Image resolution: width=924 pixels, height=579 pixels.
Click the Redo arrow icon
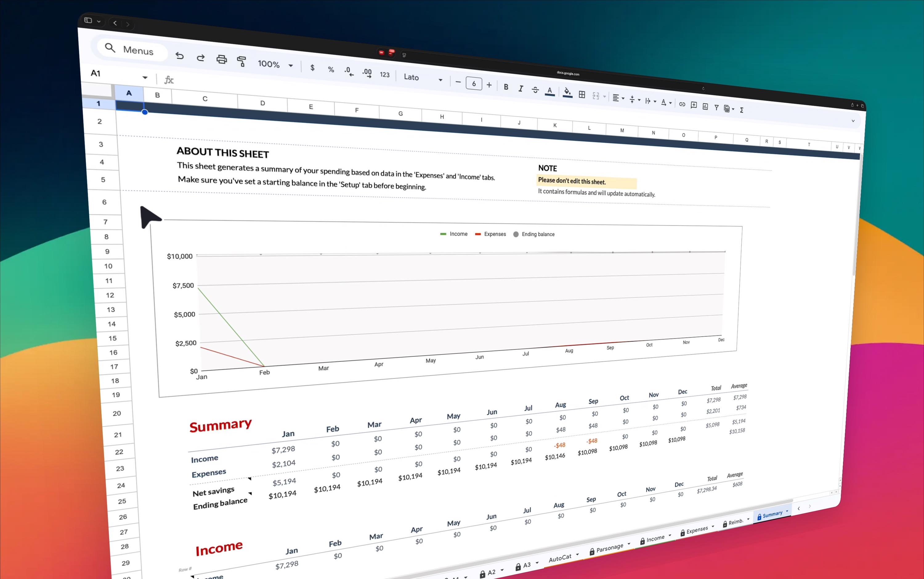pyautogui.click(x=200, y=58)
